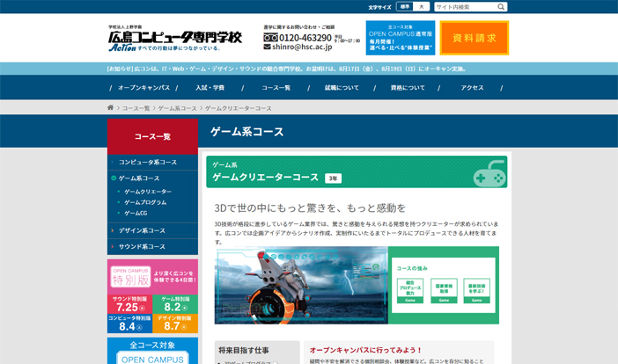Open the オープンキャンパス nav menu
The image size is (618, 364).
click(143, 88)
